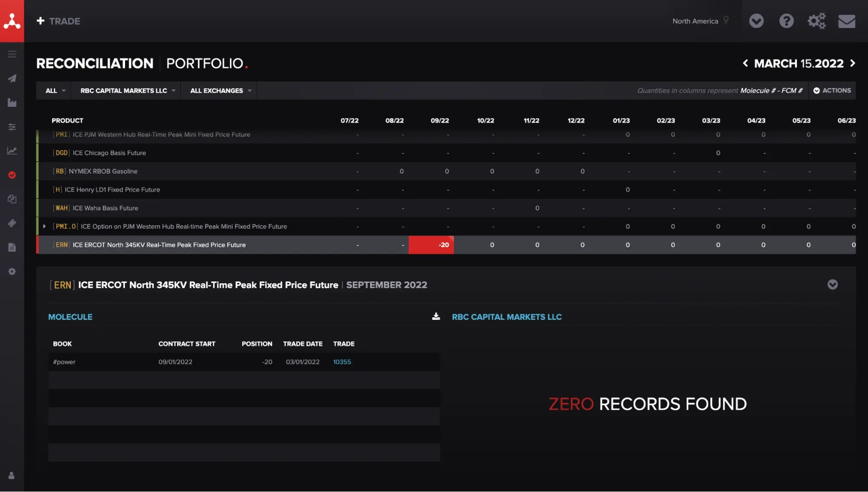Open the gear sidebar icon
This screenshot has height=492, width=868.
(12, 272)
